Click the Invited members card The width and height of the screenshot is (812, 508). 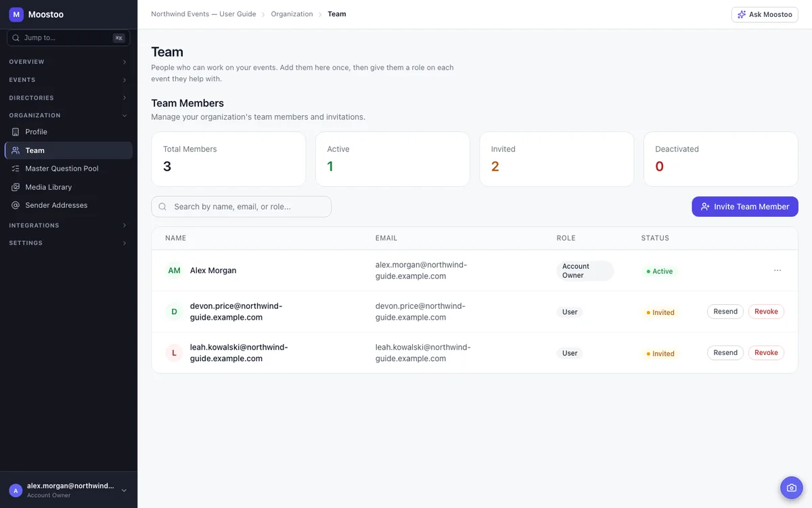click(x=557, y=159)
